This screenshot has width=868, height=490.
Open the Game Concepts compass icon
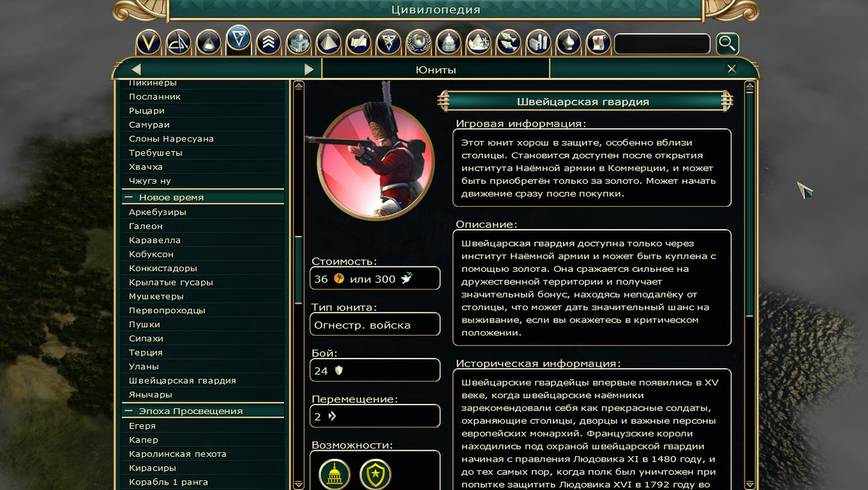tap(178, 43)
